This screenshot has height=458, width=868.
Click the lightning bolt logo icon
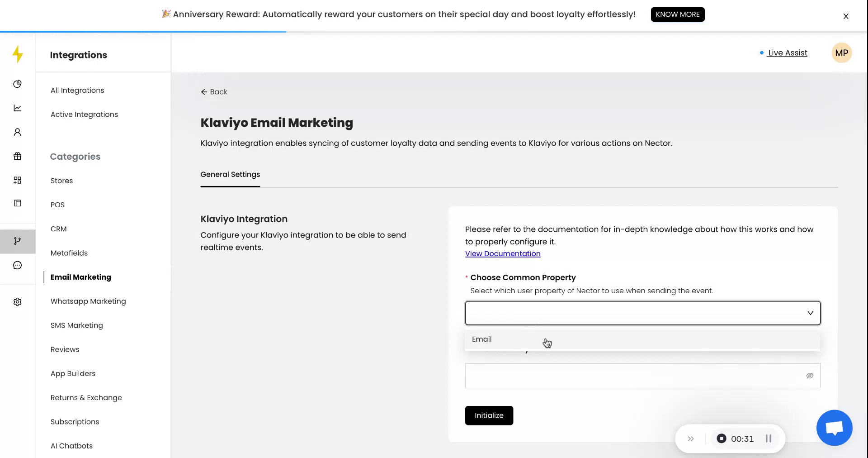click(17, 54)
